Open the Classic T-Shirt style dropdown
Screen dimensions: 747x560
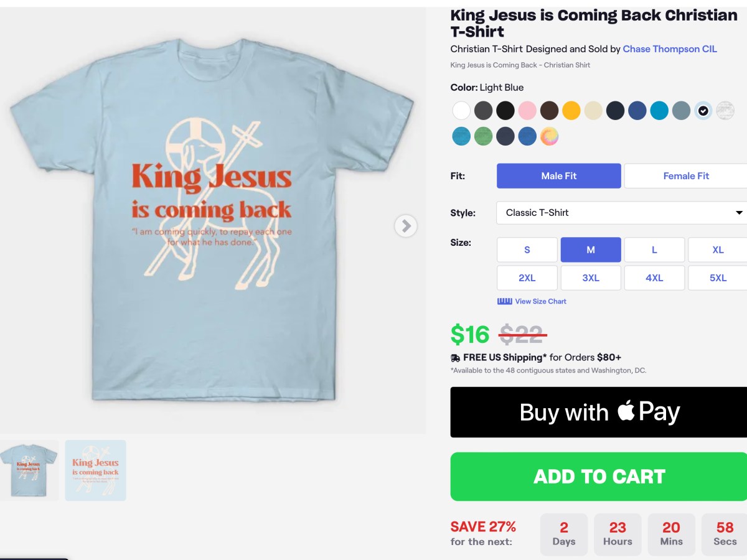[x=621, y=213]
